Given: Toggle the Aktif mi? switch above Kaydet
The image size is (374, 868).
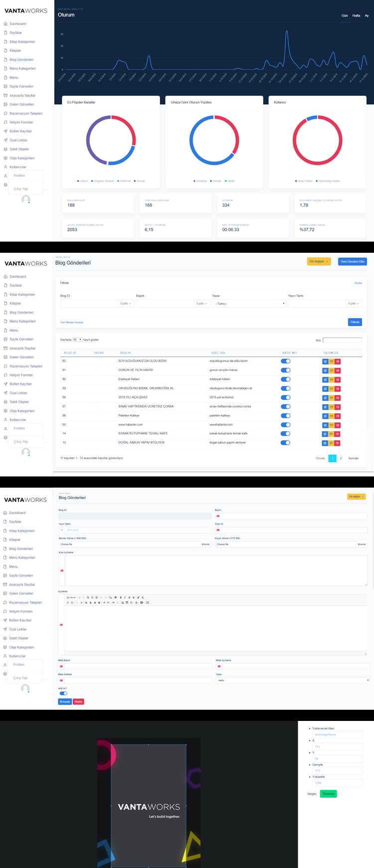Looking at the screenshot, I should tap(63, 694).
